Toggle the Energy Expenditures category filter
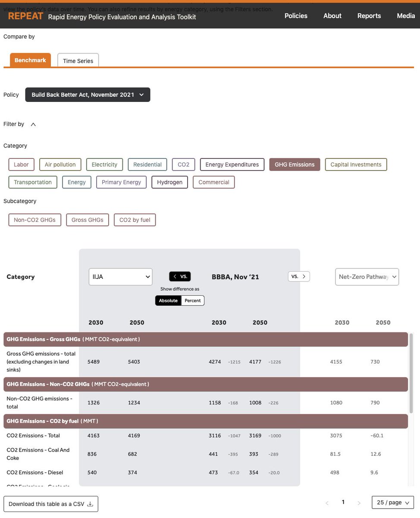 [232, 164]
